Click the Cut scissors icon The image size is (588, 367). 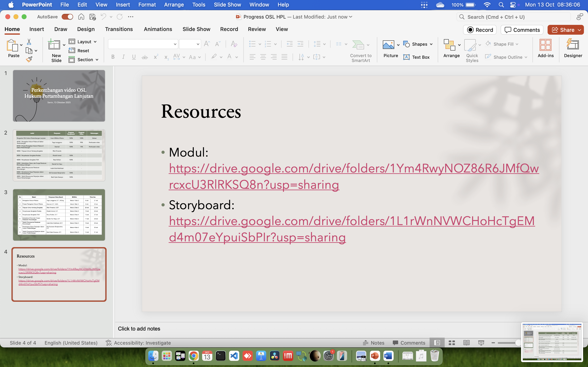29,42
